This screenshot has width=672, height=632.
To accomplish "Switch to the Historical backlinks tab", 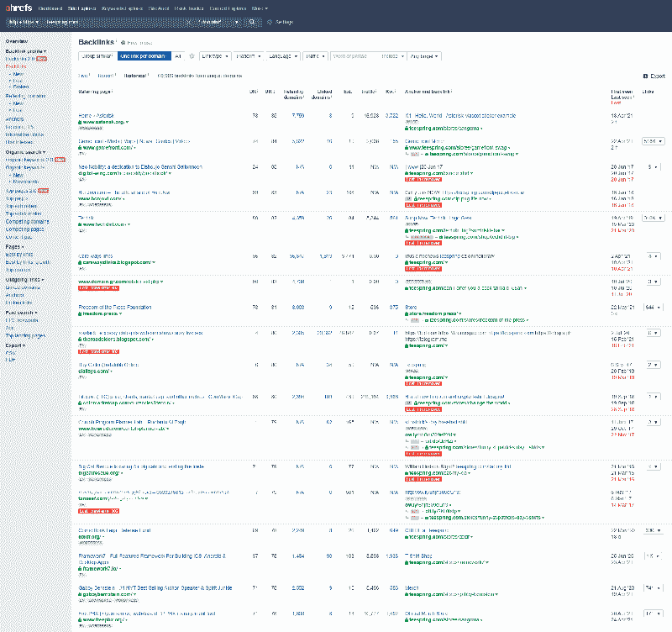I will coord(136,76).
